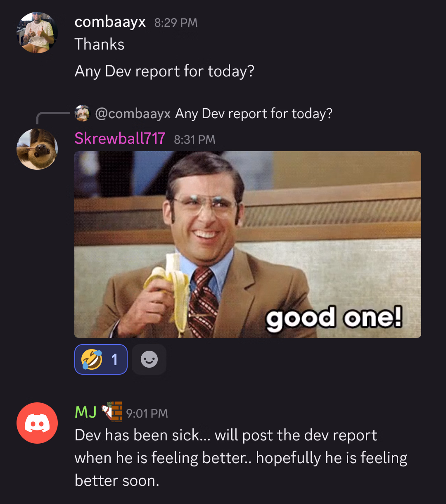Image resolution: width=446 pixels, height=504 pixels.
Task: Toggle the laughing emoji reaction
Action: (x=101, y=359)
